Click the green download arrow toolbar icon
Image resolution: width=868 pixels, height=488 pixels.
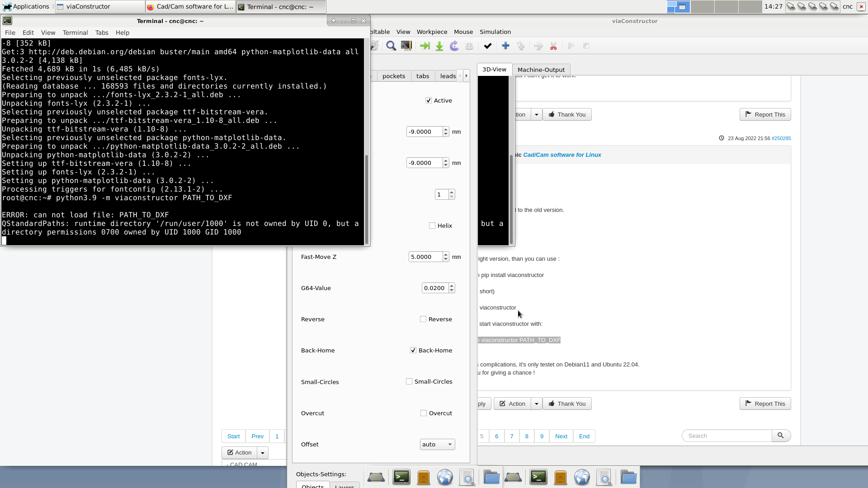tap(439, 46)
